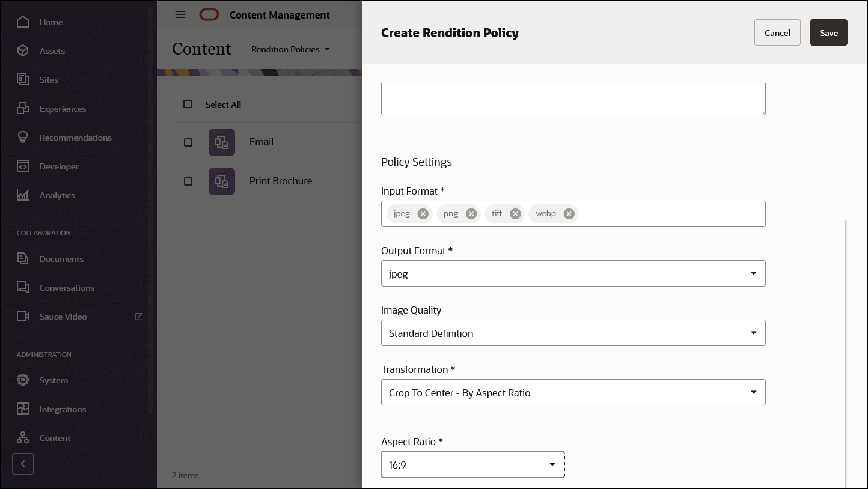Image resolution: width=868 pixels, height=489 pixels.
Task: Click the Experiences icon
Action: pyautogui.click(x=23, y=109)
